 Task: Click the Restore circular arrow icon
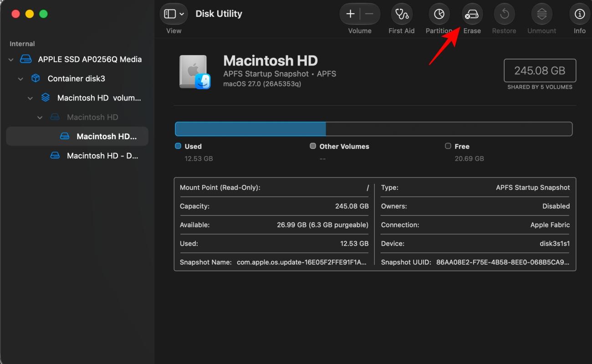(x=504, y=14)
